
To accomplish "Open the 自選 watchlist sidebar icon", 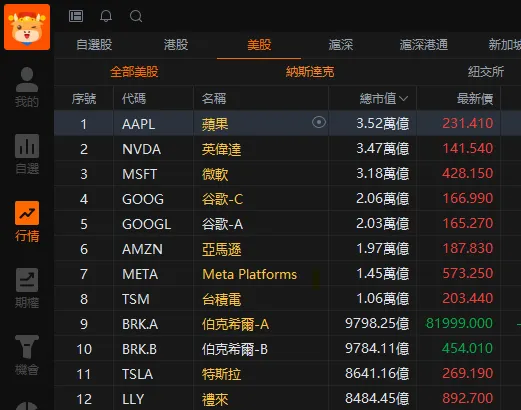I will pos(27,154).
